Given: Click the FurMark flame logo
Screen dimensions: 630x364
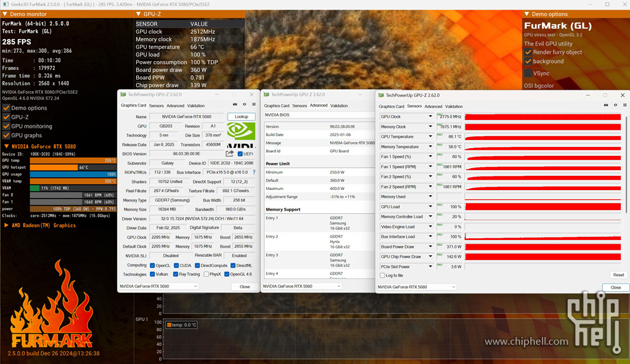Looking at the screenshot, I should click(x=51, y=305).
